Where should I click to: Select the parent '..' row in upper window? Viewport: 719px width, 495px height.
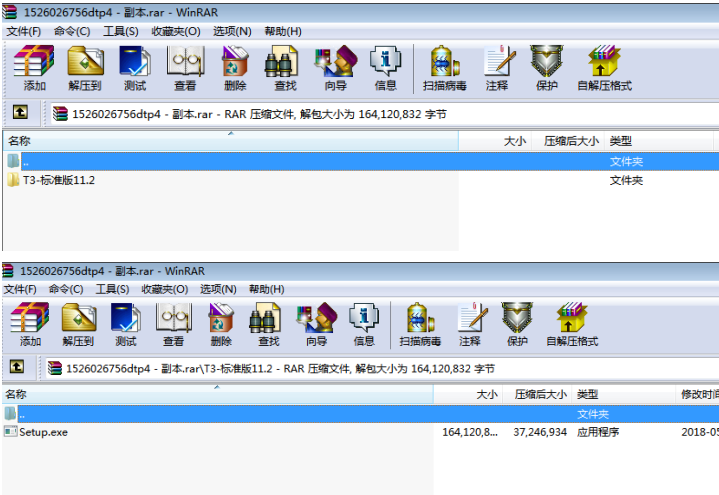tap(361, 161)
